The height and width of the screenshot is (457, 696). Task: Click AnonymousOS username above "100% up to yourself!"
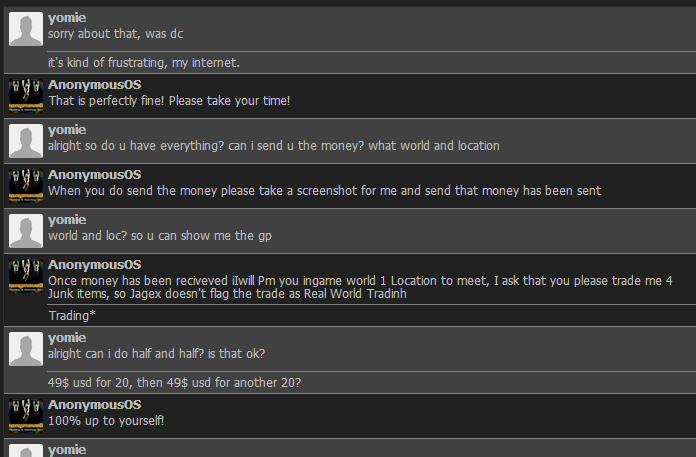(x=94, y=405)
